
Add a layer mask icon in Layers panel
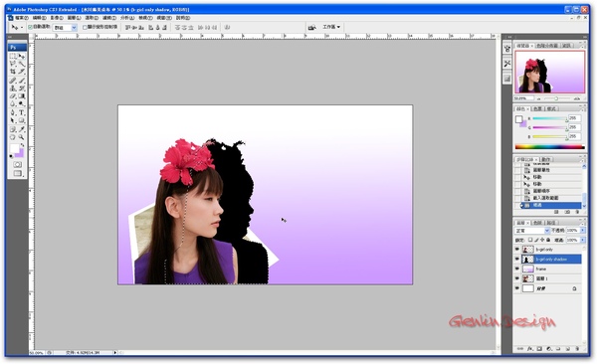point(539,348)
